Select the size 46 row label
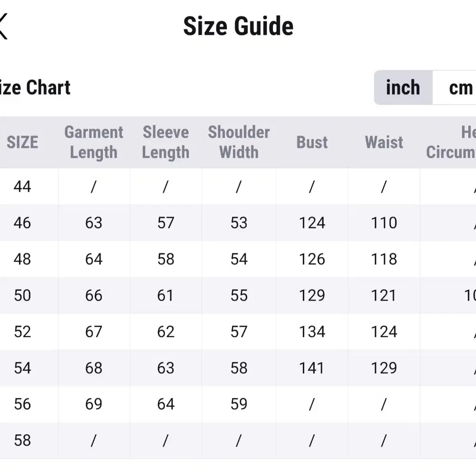 click(23, 223)
